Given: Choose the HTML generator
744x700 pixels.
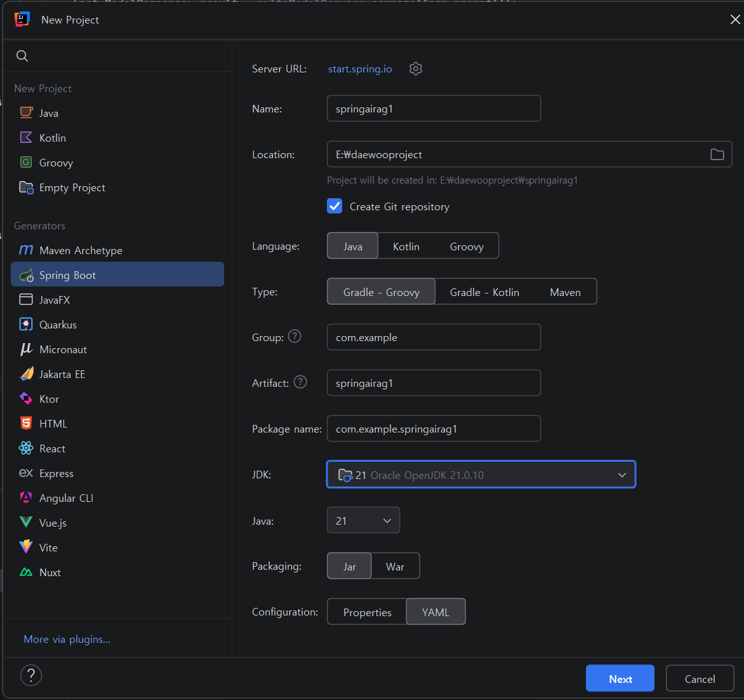Looking at the screenshot, I should (117, 424).
